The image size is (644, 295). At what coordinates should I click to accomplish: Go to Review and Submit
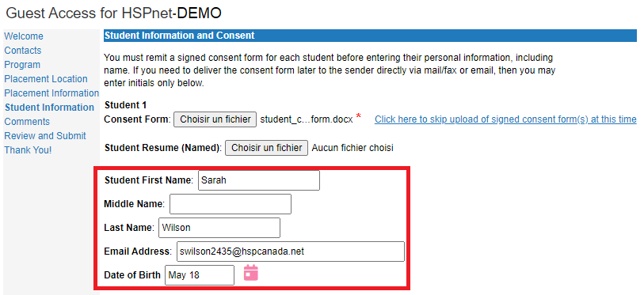[x=45, y=136]
